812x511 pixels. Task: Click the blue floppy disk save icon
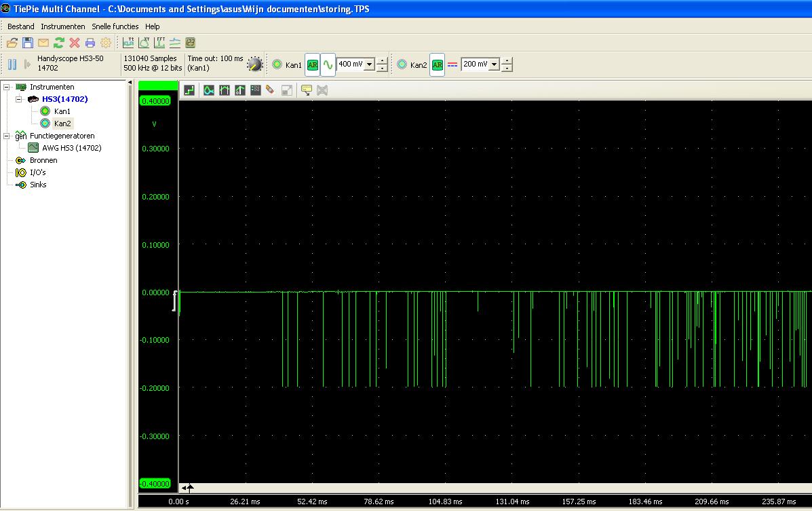28,43
